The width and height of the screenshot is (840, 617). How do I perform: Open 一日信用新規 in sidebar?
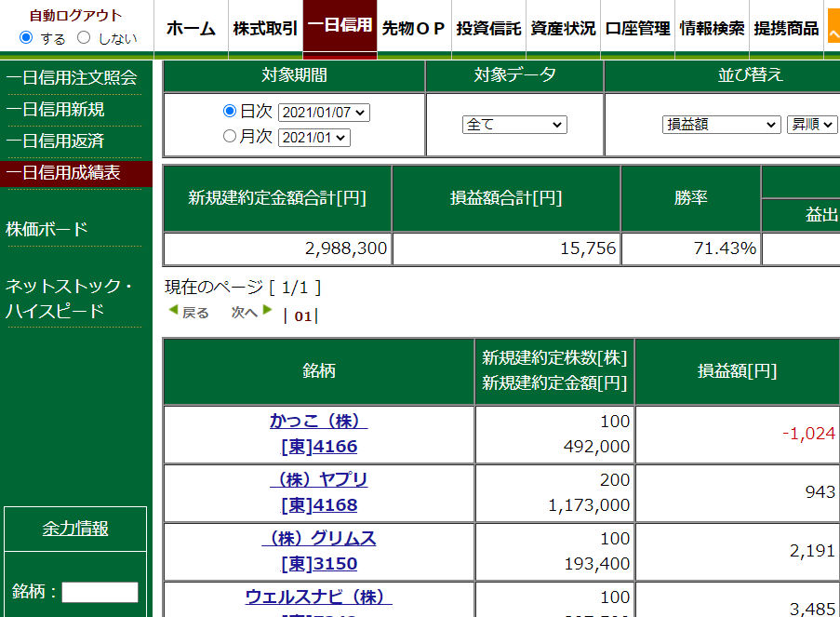coord(55,110)
